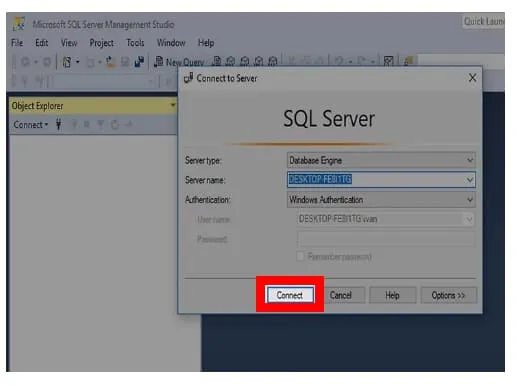Click the Password input field
The image size is (518, 385).
(x=385, y=239)
